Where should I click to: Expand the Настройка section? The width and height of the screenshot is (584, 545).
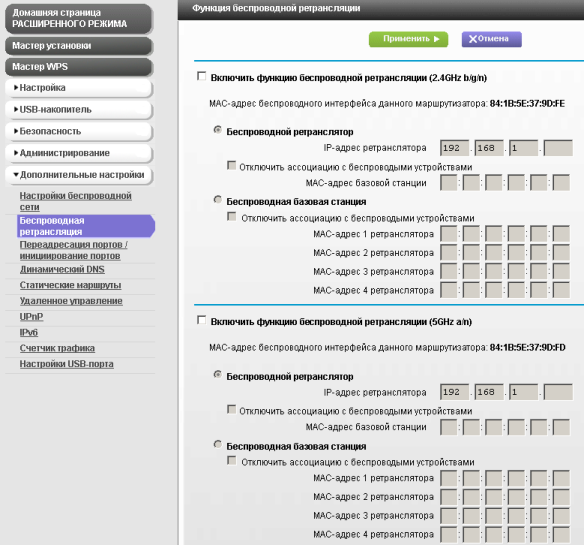79,88
